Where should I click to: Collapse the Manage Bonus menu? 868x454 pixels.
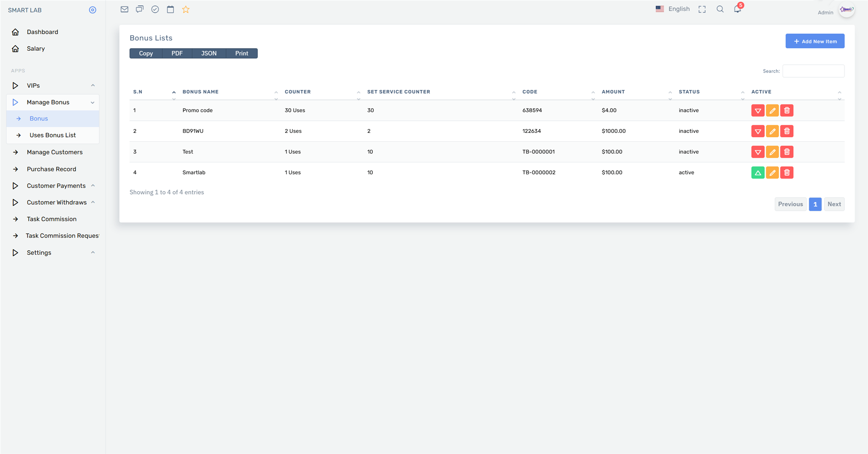pyautogui.click(x=53, y=102)
